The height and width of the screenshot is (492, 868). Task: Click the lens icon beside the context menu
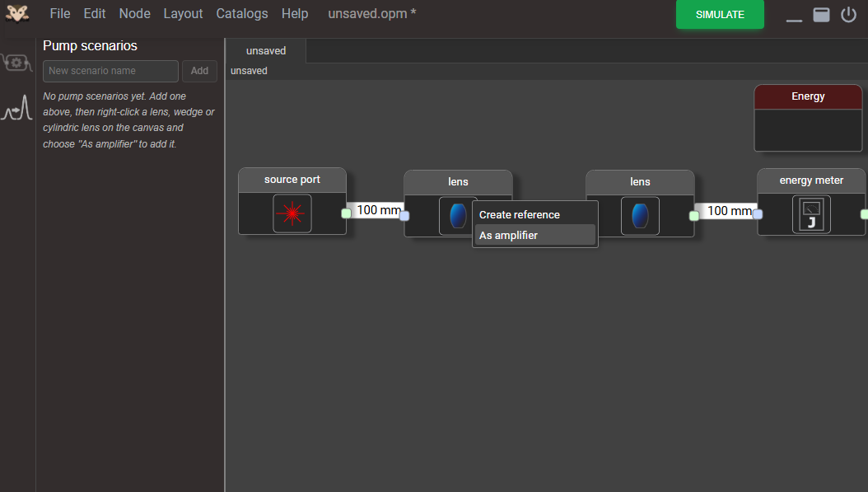457,216
